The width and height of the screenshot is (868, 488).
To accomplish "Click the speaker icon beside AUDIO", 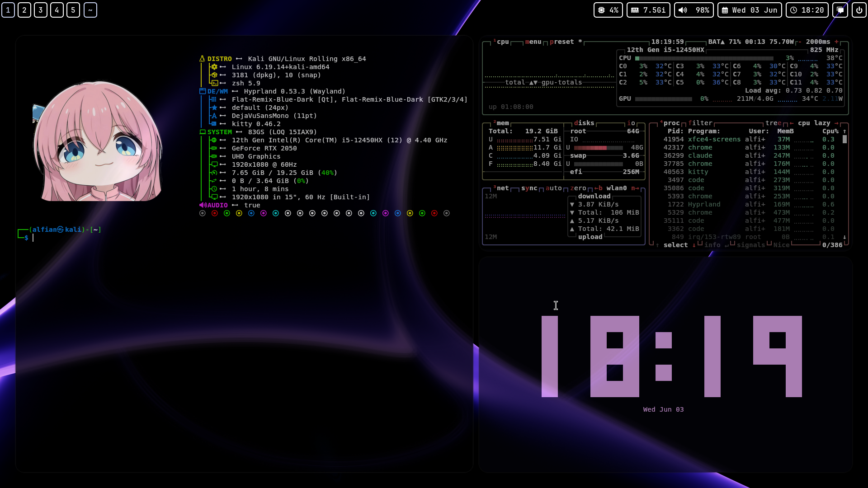I will pyautogui.click(x=203, y=205).
